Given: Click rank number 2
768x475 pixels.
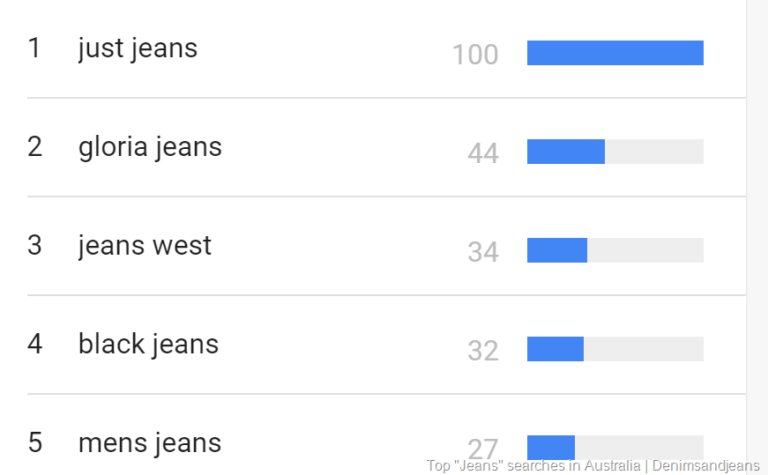Looking at the screenshot, I should coord(35,147).
